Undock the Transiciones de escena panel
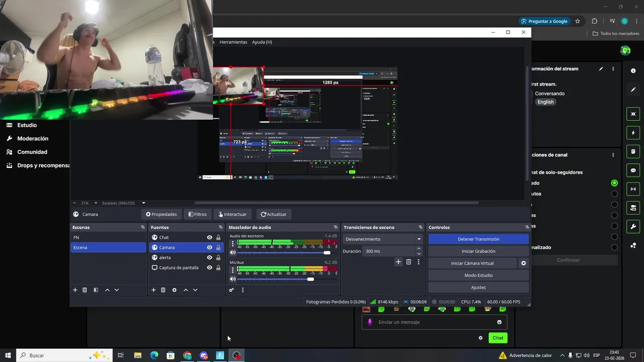Image resolution: width=644 pixels, height=362 pixels. coord(420,228)
